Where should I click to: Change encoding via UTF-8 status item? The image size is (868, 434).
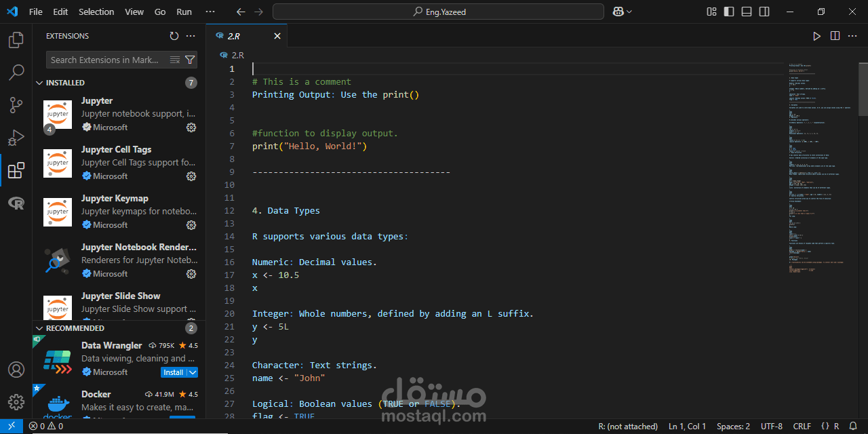(x=772, y=427)
